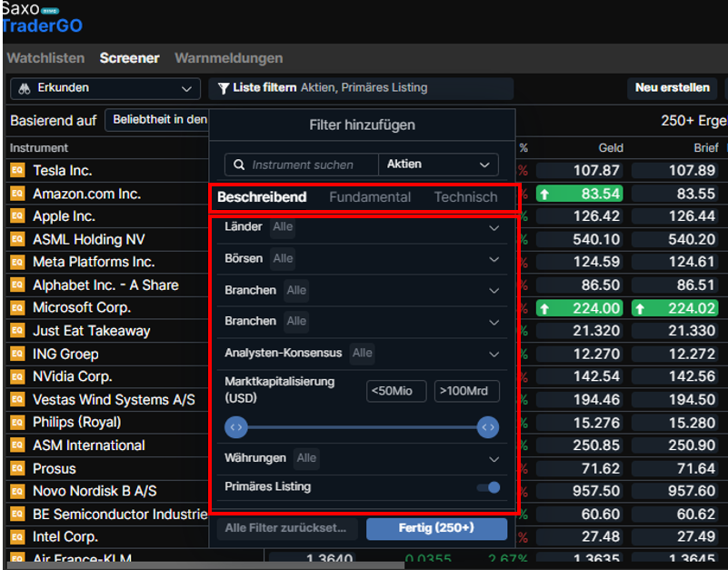The width and height of the screenshot is (728, 570).
Task: Open the Währungen filter dropdown
Action: 494,459
